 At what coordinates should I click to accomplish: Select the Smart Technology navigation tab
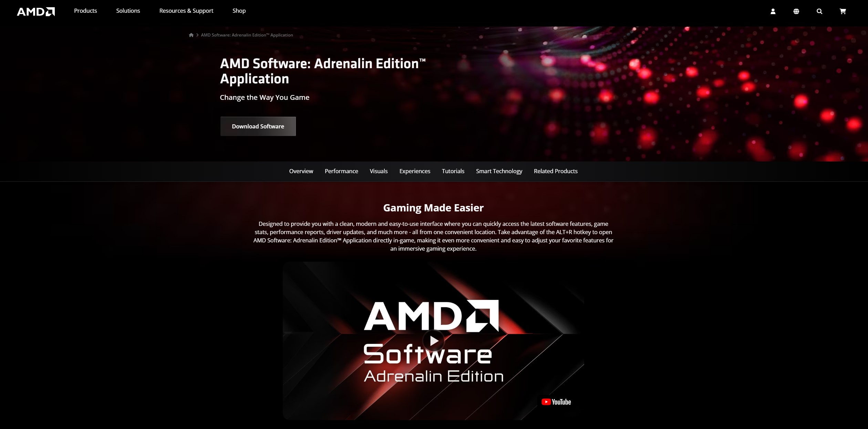pos(499,171)
